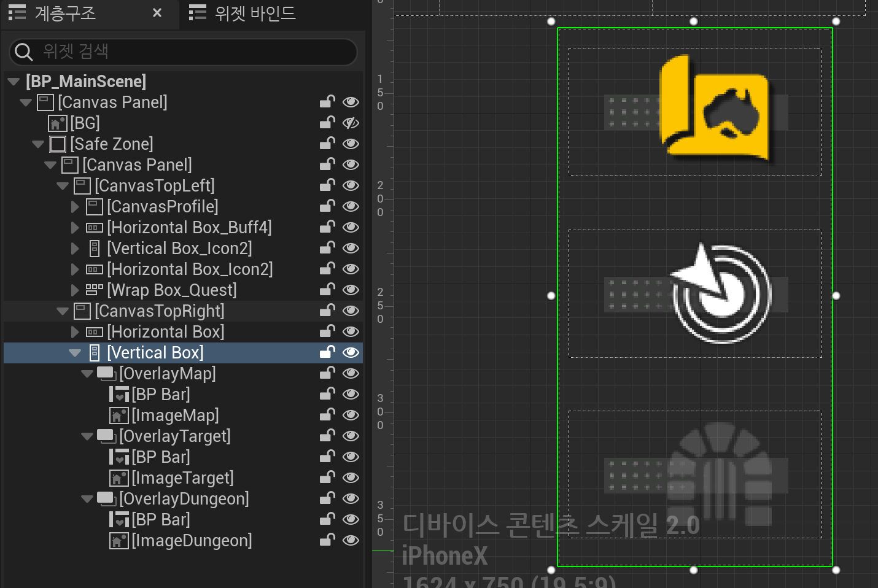Click the Vertical Box_Icon2 type icon
Viewport: 878px width, 588px height.
(x=95, y=249)
